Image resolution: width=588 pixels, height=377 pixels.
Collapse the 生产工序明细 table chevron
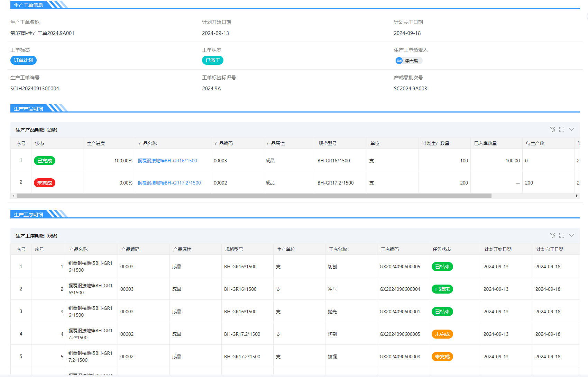click(571, 235)
